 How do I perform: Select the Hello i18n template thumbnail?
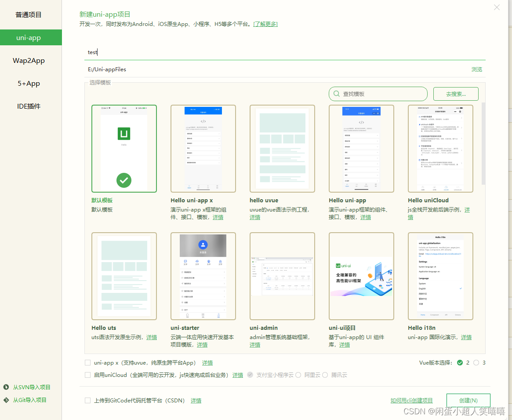tap(440, 276)
